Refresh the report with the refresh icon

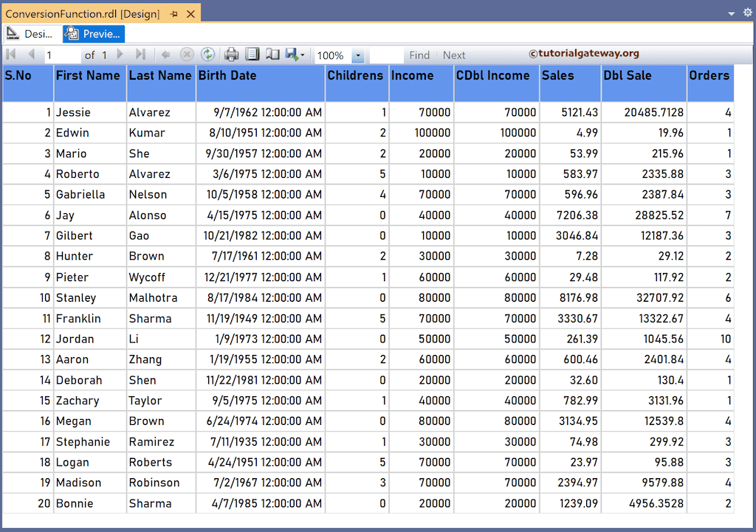coord(207,55)
